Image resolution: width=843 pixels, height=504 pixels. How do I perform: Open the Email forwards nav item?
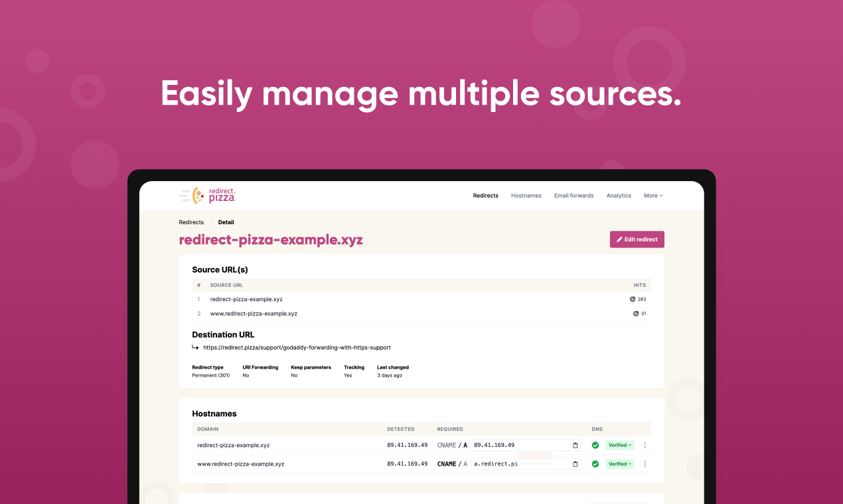coord(574,196)
